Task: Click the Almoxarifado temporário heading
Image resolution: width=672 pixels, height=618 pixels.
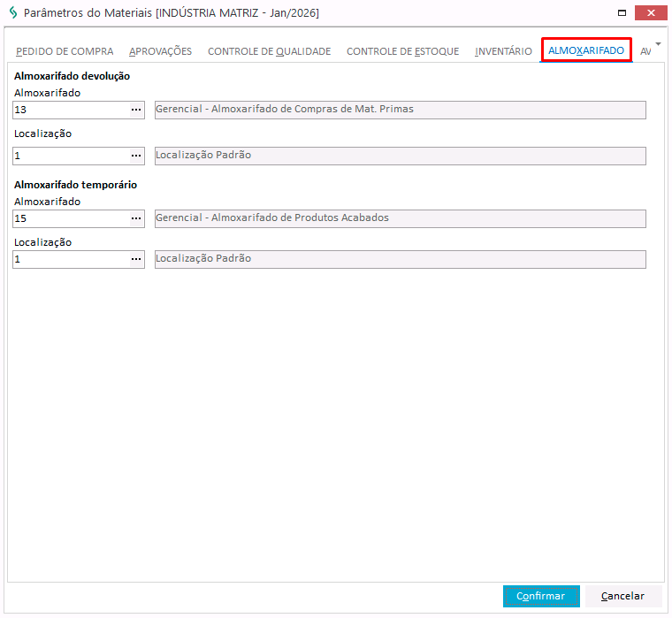Action: [75, 185]
